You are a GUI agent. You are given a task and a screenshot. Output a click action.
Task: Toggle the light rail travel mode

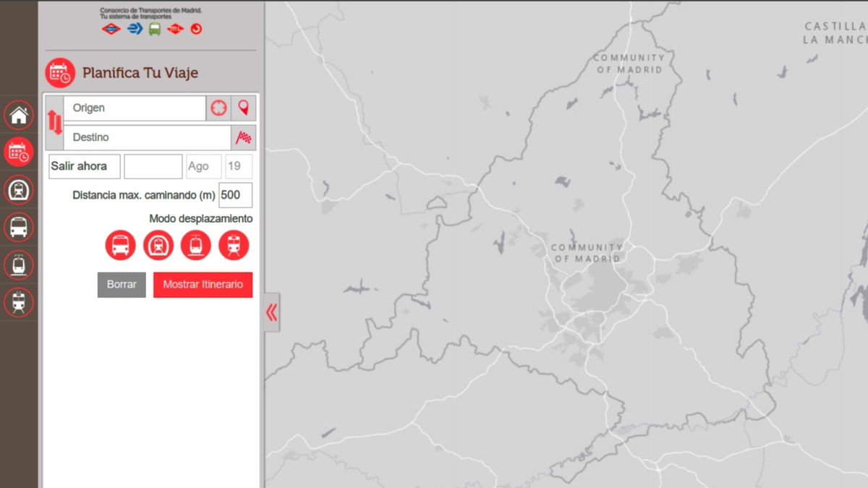[196, 245]
